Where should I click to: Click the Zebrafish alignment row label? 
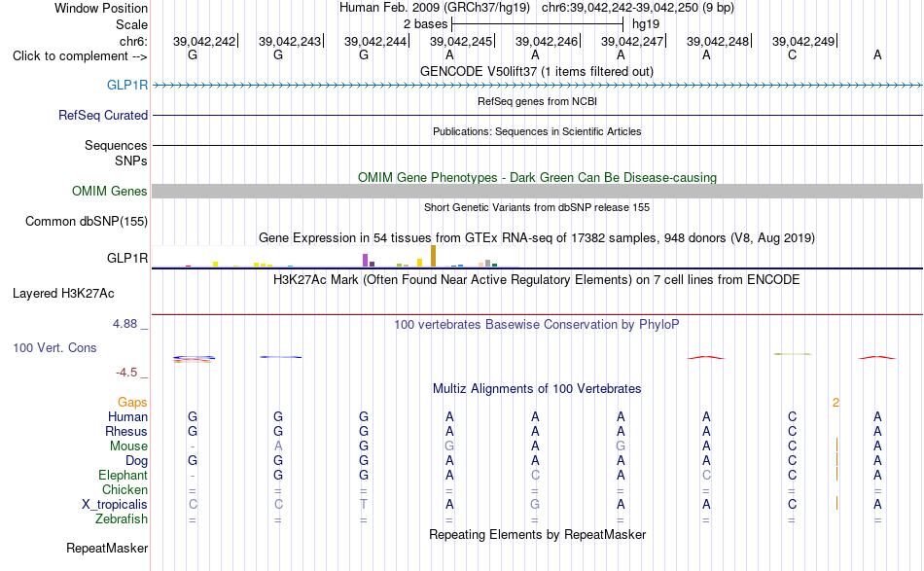(x=122, y=519)
